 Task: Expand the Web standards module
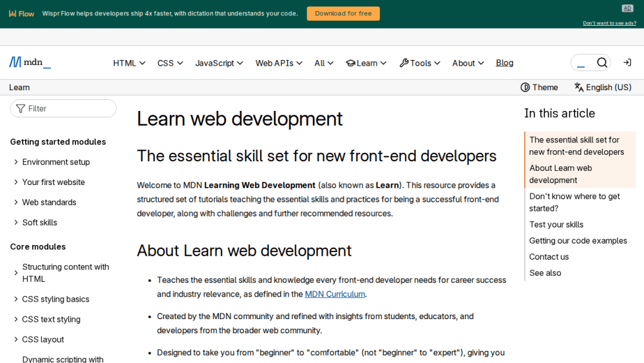(x=45, y=202)
